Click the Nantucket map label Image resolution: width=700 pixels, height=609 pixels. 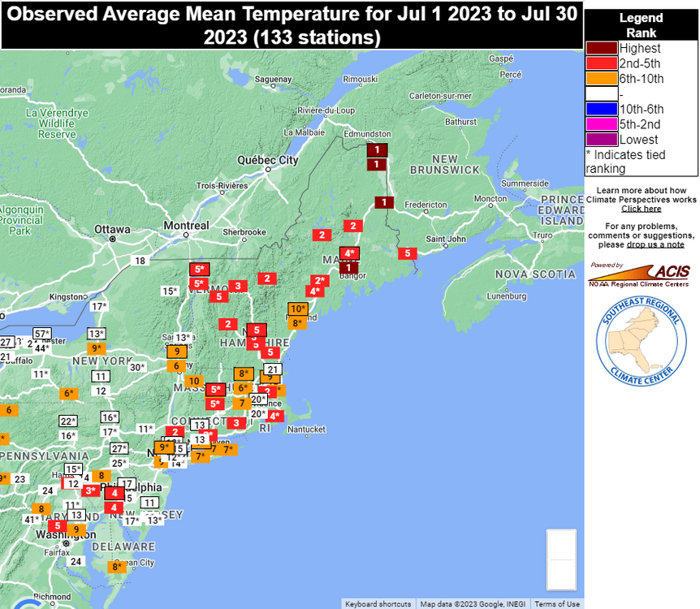point(306,429)
